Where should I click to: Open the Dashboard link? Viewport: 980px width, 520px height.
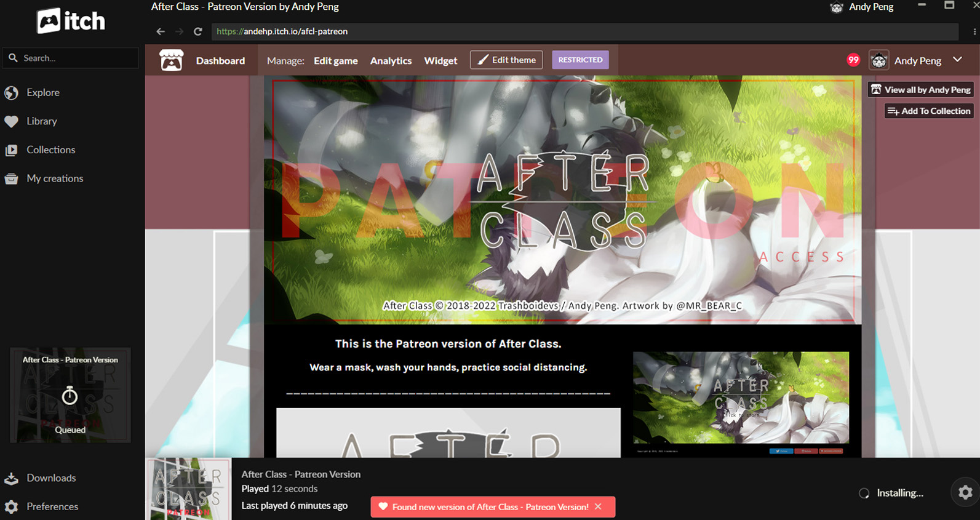(x=220, y=61)
